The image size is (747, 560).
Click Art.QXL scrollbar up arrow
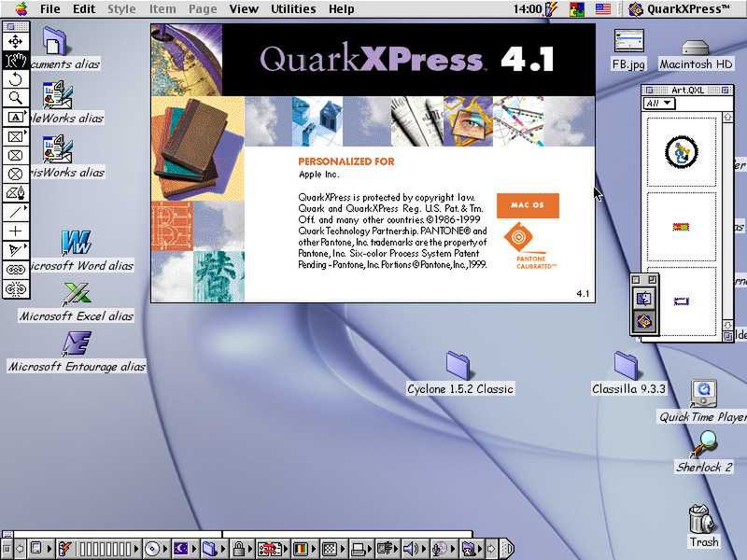(727, 117)
